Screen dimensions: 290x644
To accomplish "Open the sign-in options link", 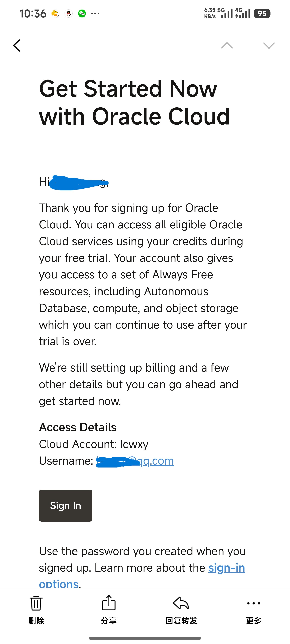I will (x=142, y=576).
